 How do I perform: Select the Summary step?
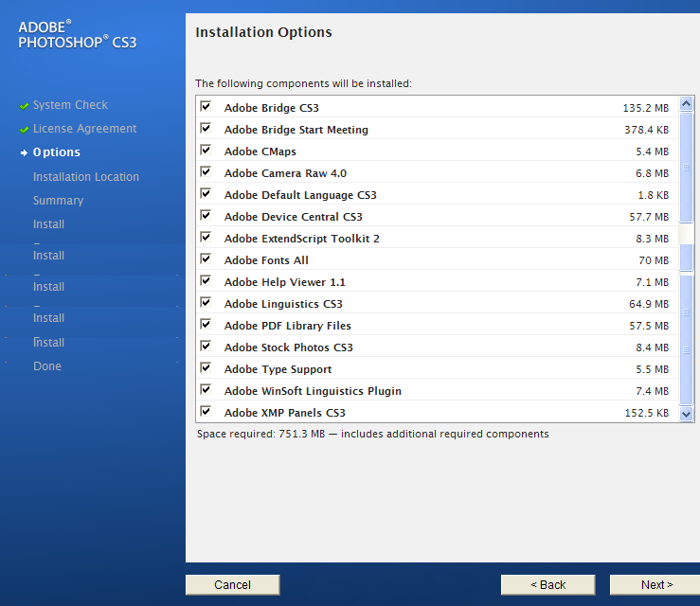58,201
